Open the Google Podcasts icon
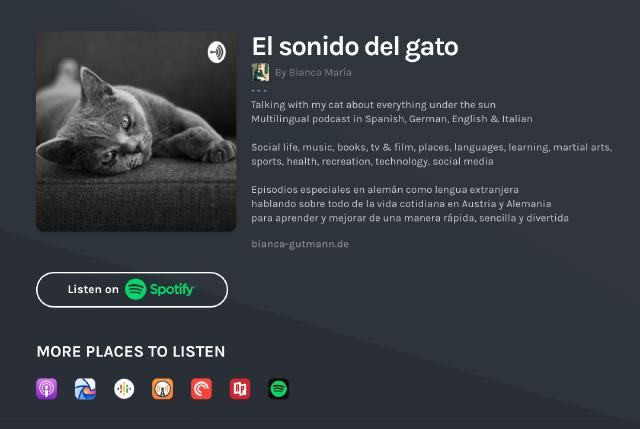The width and height of the screenshot is (640, 429). click(124, 389)
